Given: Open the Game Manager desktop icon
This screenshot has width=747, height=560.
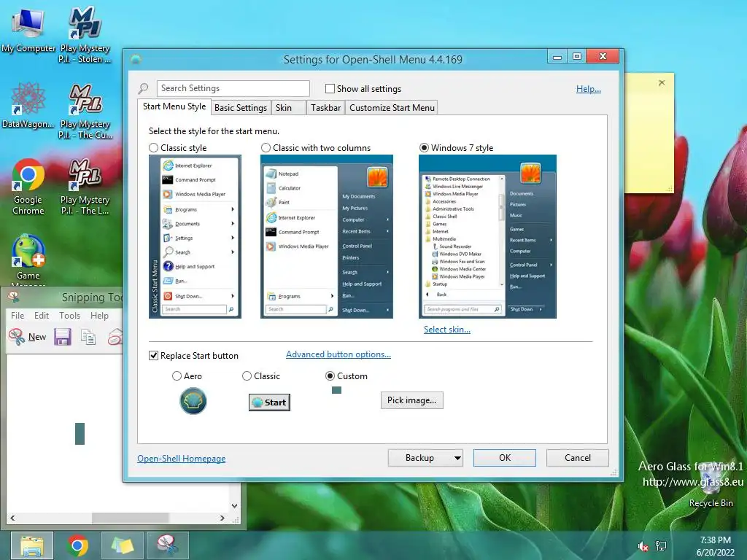Looking at the screenshot, I should [x=28, y=259].
